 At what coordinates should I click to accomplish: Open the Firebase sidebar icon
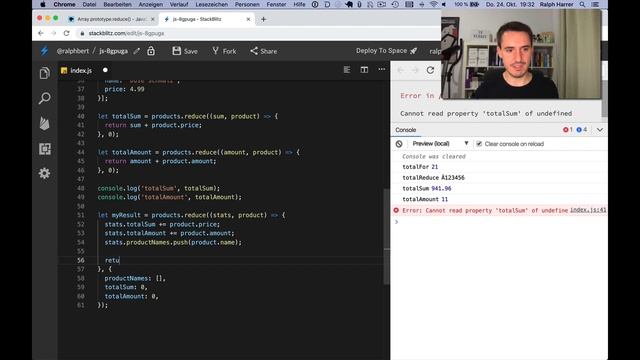pos(44,123)
